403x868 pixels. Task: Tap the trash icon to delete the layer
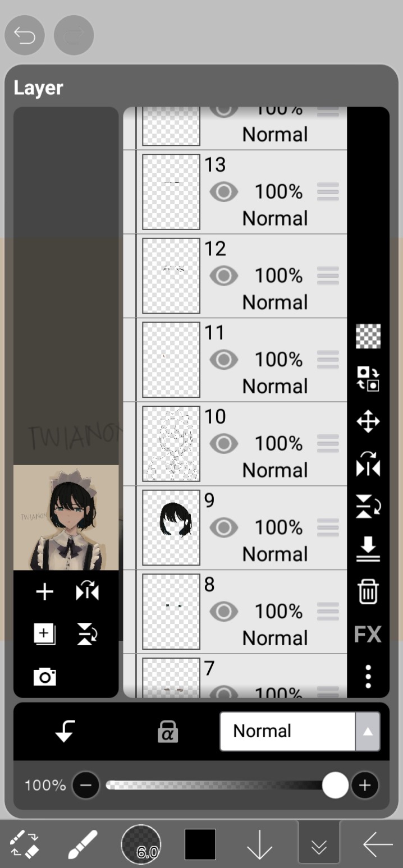click(368, 591)
